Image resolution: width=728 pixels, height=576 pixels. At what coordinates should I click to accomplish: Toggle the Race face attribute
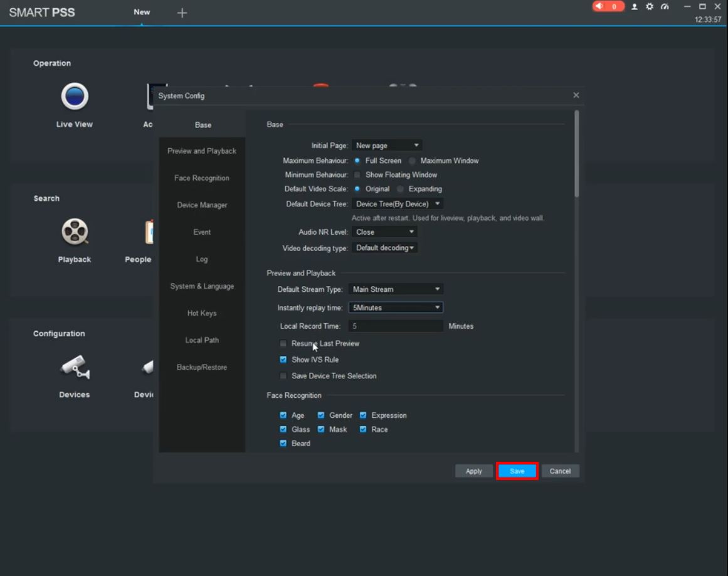tap(363, 429)
